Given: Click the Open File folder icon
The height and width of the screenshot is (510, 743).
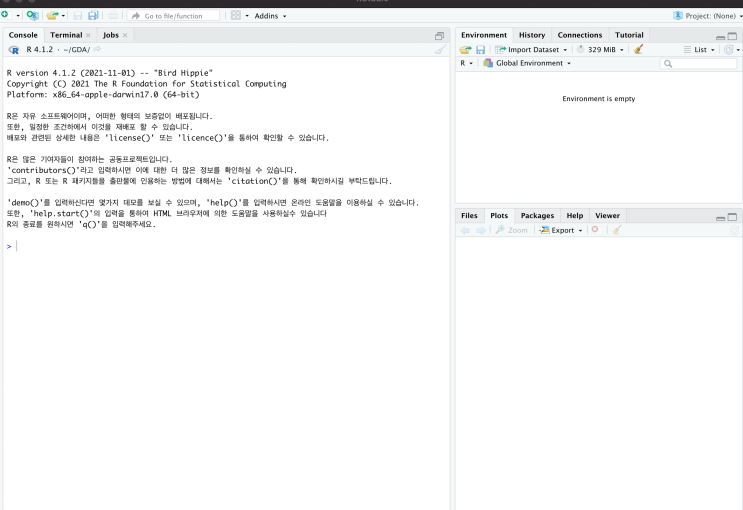Looking at the screenshot, I should coord(52,16).
